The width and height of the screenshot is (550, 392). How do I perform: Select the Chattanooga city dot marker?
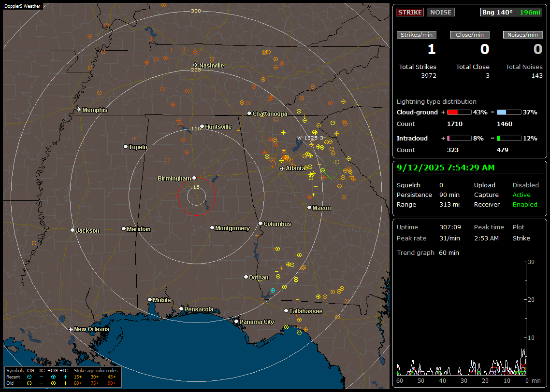(249, 113)
